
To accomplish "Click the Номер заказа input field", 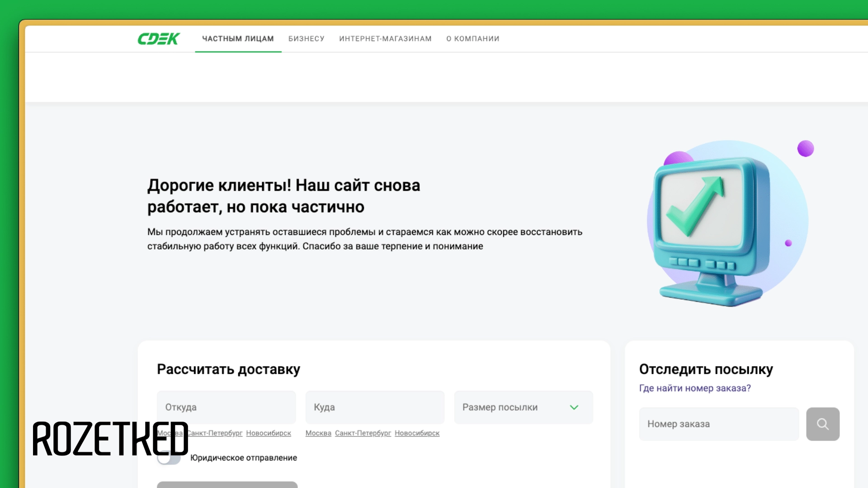I will pyautogui.click(x=719, y=424).
